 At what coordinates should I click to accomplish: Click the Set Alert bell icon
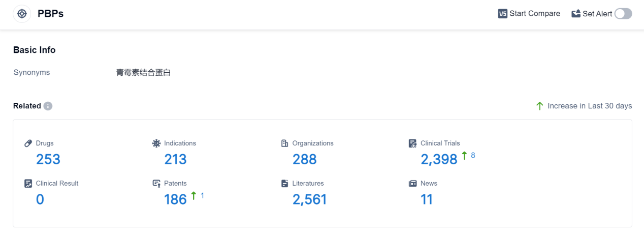576,14
